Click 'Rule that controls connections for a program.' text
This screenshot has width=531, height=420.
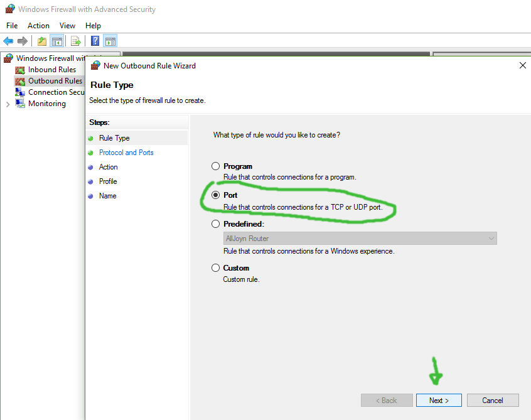(x=290, y=177)
